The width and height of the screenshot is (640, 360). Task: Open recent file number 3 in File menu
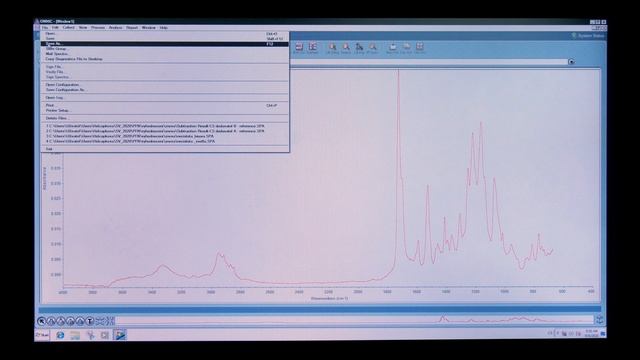click(x=164, y=136)
